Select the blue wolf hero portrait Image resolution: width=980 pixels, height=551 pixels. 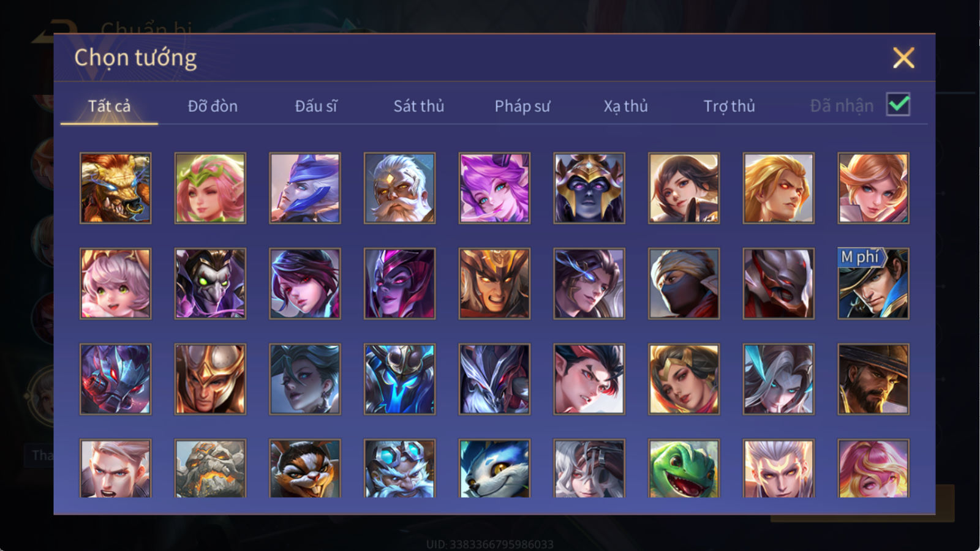click(x=494, y=468)
